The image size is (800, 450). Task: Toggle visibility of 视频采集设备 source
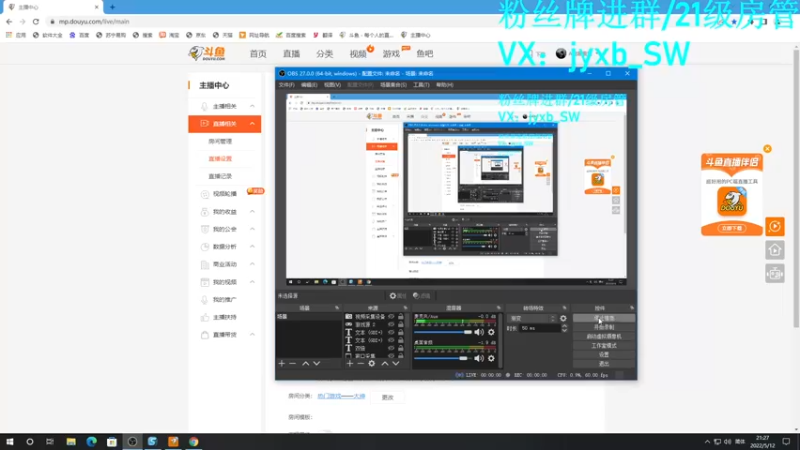(391, 317)
